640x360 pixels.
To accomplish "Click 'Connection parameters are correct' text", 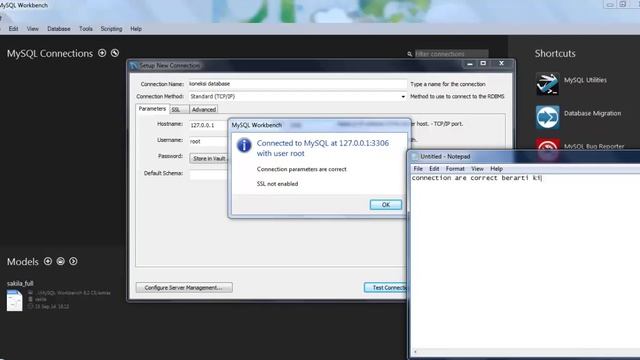I will click(302, 169).
